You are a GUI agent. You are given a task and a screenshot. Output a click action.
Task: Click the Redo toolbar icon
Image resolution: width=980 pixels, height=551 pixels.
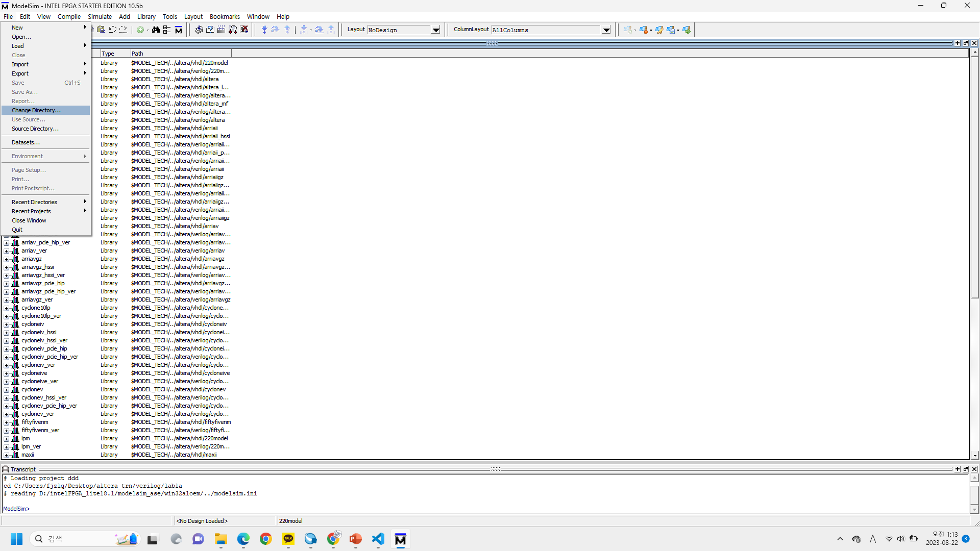124,30
